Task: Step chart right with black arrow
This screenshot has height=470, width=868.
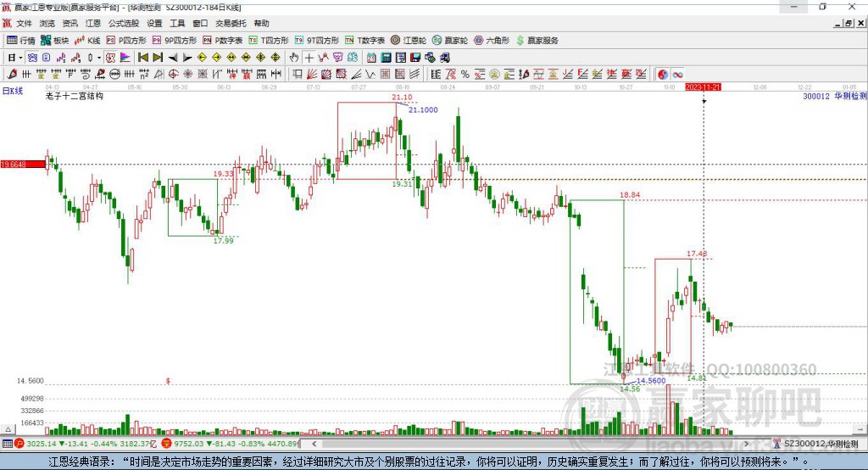Action: [187, 58]
